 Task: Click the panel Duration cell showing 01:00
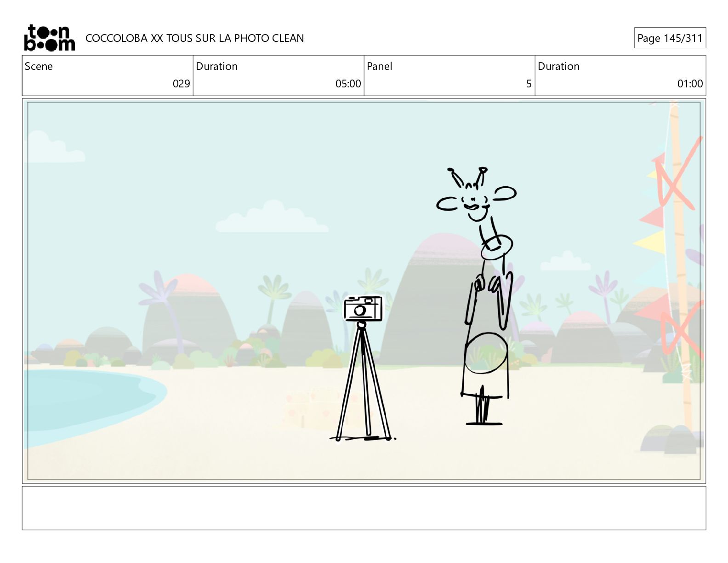620,75
